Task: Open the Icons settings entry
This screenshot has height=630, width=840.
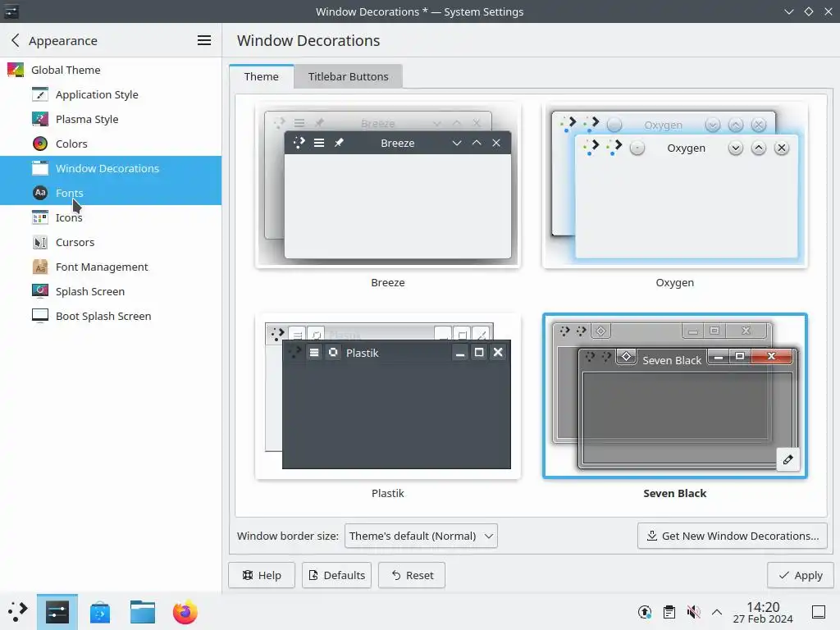Action: point(111,217)
